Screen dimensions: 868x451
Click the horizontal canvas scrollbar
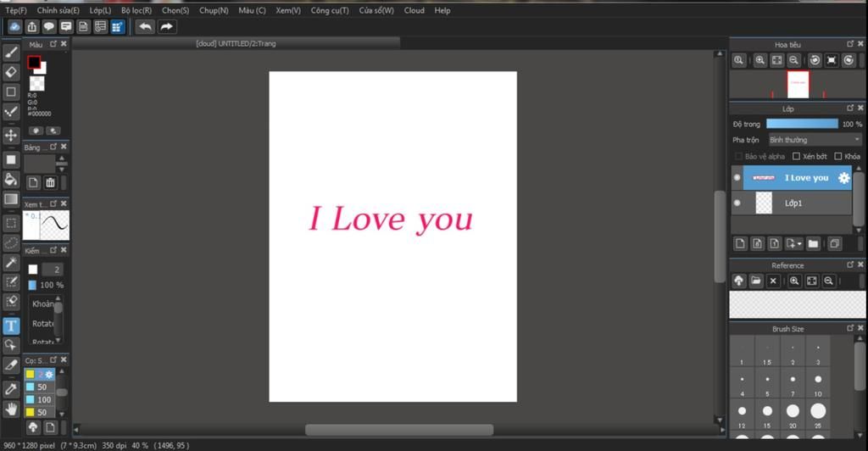(x=399, y=430)
